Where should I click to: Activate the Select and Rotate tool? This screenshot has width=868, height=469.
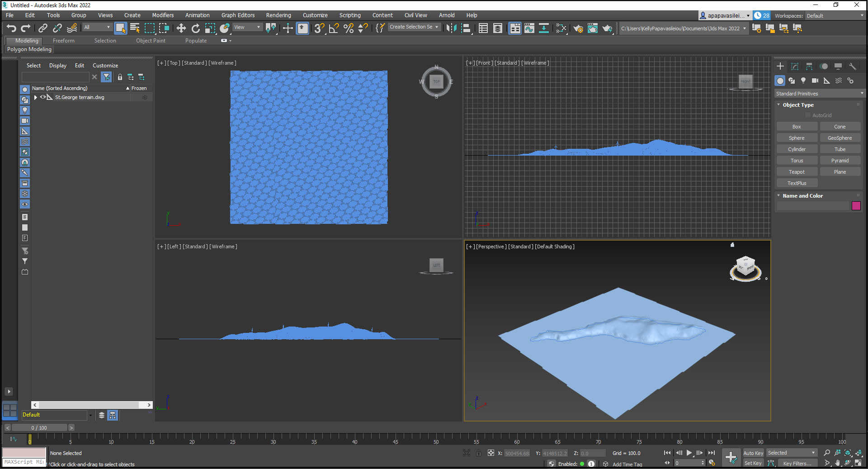pos(195,28)
